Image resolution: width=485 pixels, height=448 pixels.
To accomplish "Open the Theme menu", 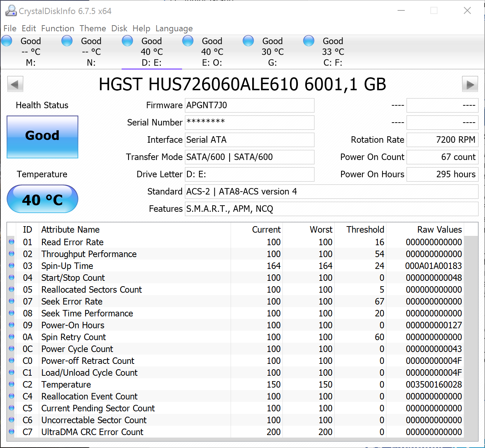I will 93,28.
